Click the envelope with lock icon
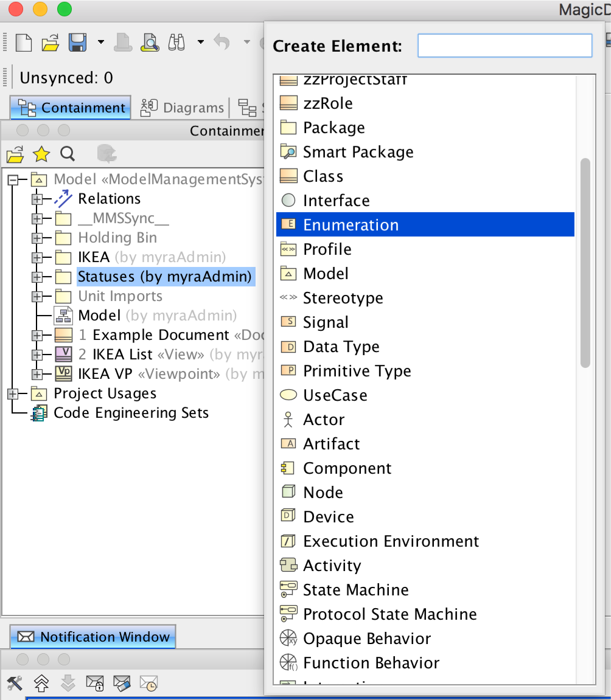The height and width of the screenshot is (700, 611). 95,683
